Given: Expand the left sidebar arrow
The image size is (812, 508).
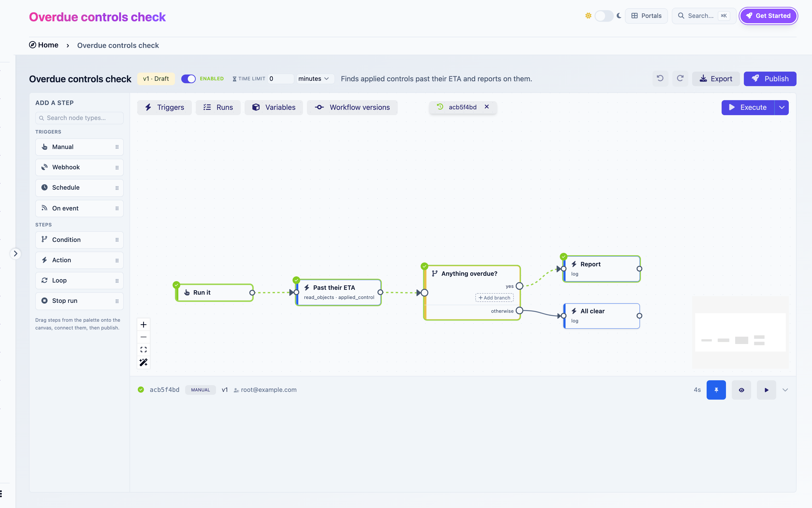Looking at the screenshot, I should pyautogui.click(x=15, y=254).
